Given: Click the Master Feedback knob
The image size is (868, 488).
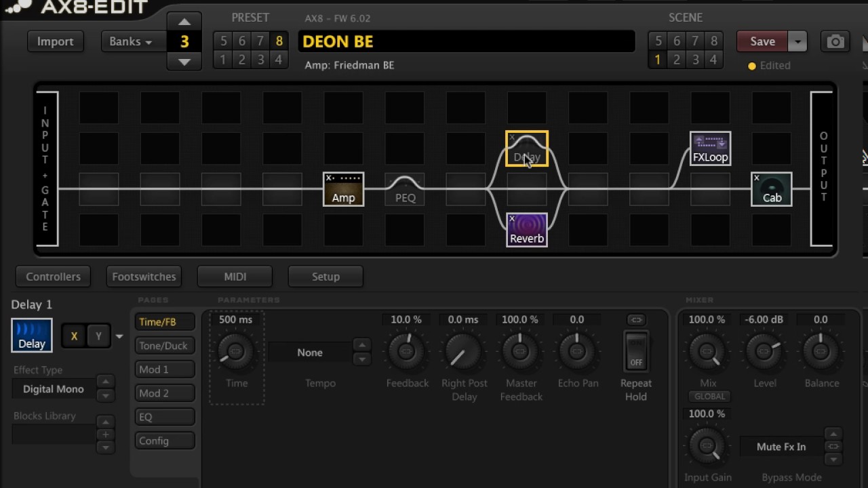Looking at the screenshot, I should [520, 351].
